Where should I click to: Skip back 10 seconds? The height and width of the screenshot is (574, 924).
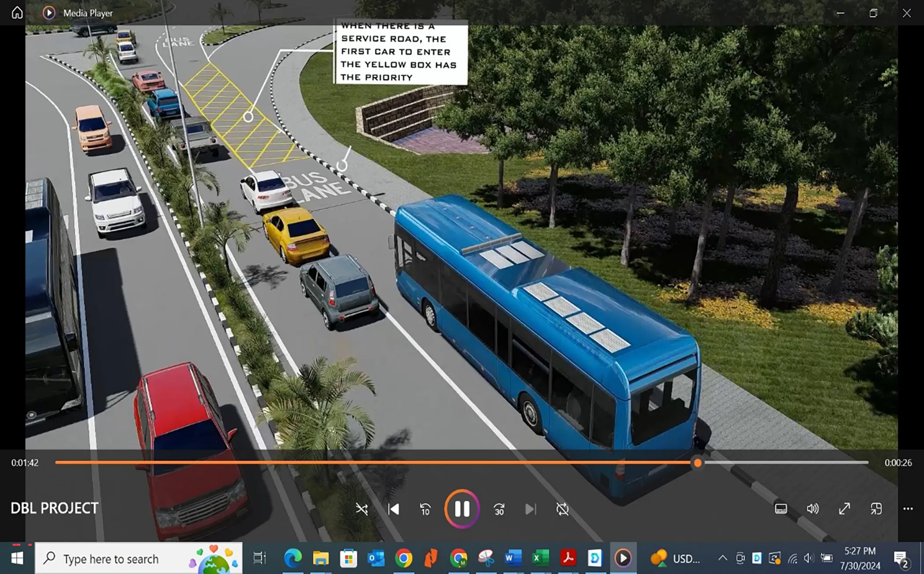[x=425, y=509]
